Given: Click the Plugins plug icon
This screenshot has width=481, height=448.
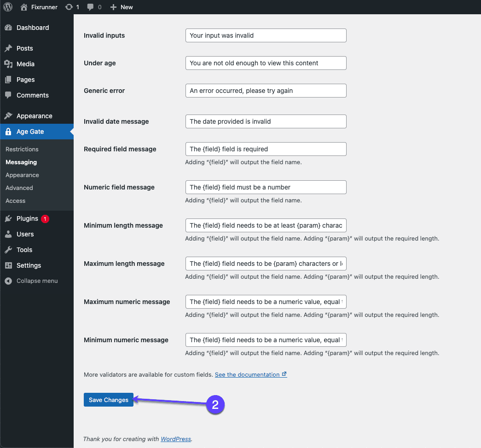Looking at the screenshot, I should coord(8,218).
